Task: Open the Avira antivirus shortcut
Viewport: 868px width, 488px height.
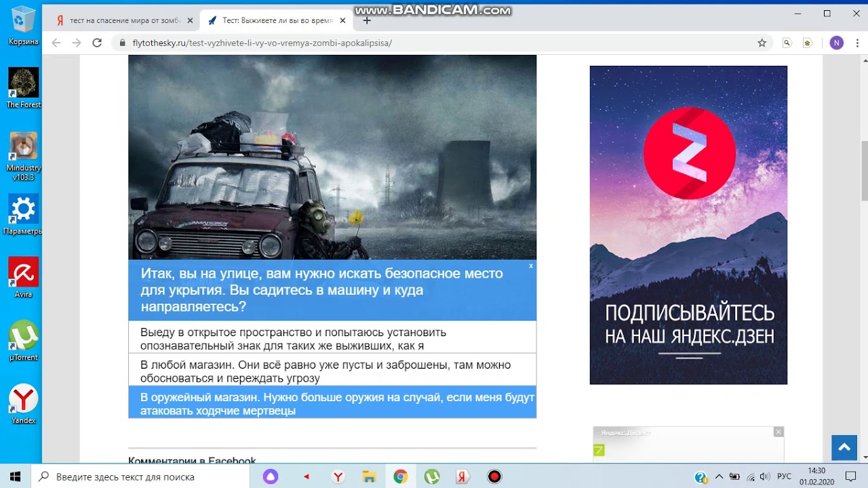Action: 23,278
